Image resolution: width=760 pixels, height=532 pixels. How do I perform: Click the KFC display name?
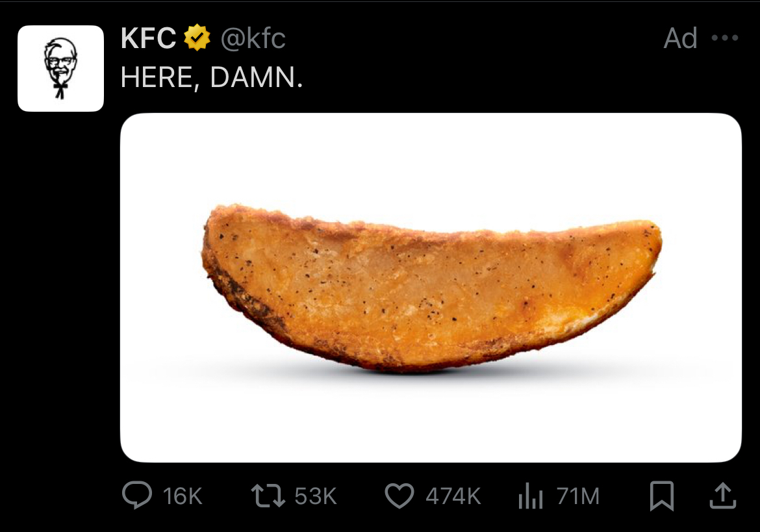pyautogui.click(x=149, y=39)
